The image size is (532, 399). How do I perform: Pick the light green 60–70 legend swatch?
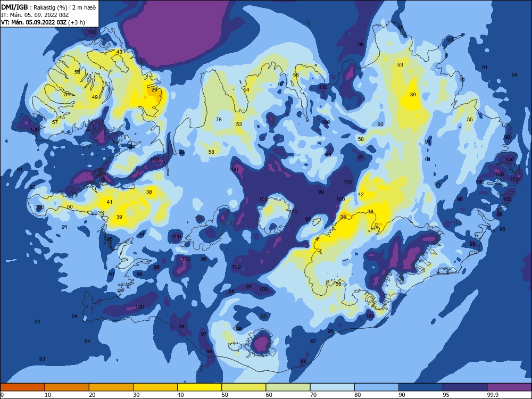point(288,387)
